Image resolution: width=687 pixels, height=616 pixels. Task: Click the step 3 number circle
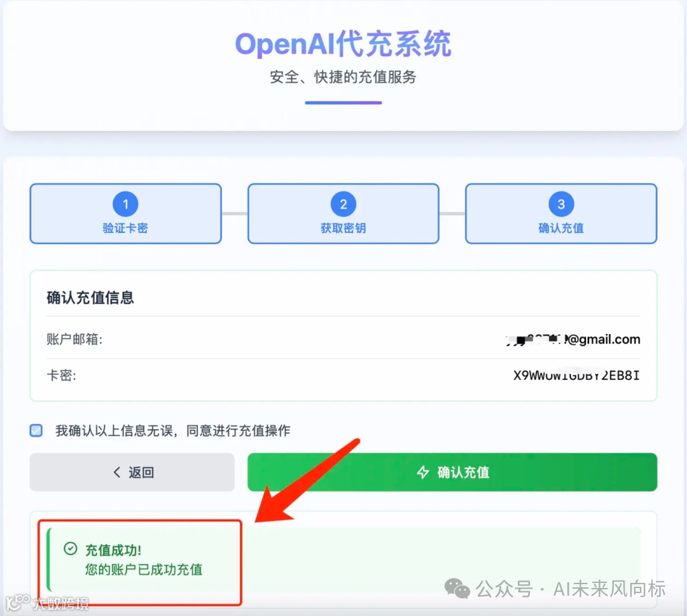(561, 204)
